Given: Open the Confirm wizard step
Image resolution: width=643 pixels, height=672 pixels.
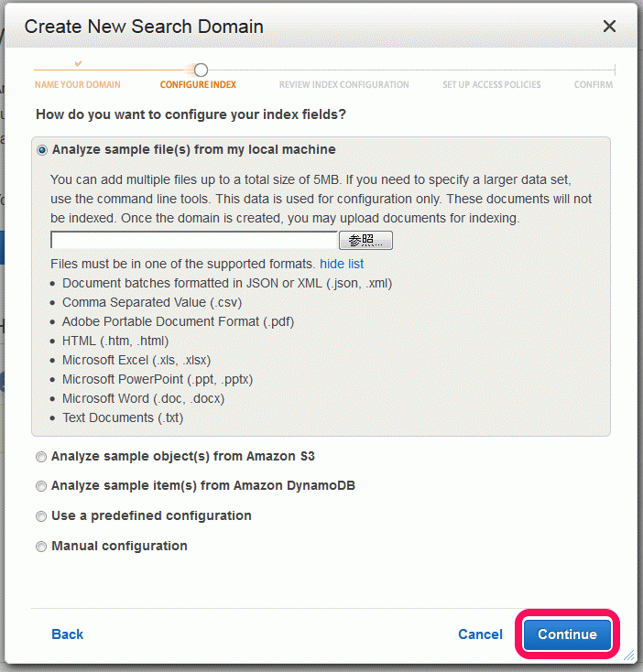Looking at the screenshot, I should click(594, 84).
